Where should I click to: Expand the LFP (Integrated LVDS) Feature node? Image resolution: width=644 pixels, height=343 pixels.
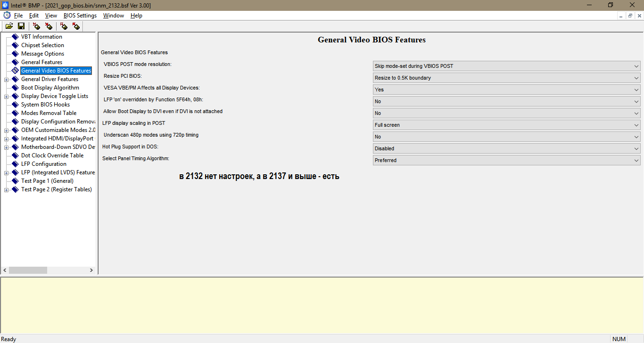point(7,172)
